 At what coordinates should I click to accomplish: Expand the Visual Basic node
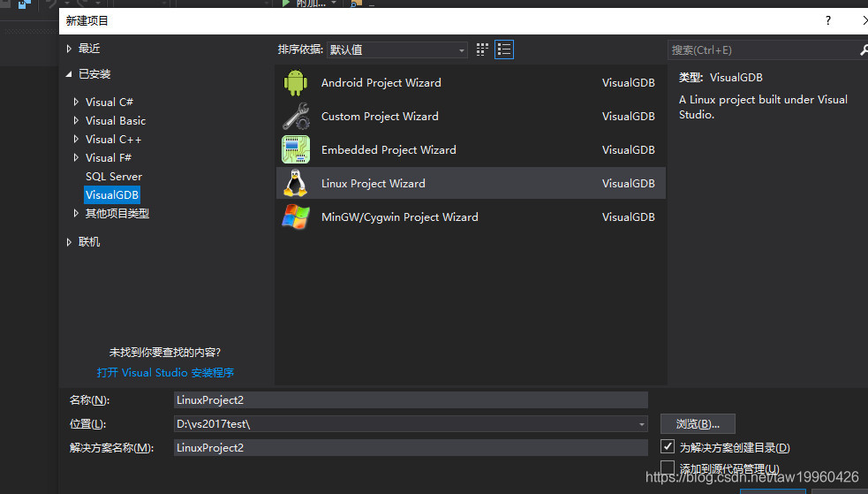[76, 121]
